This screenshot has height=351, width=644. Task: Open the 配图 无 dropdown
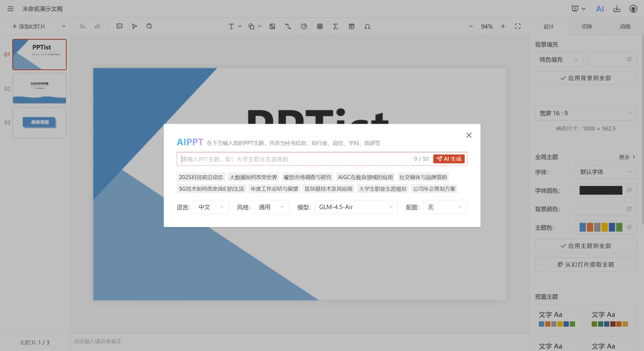click(x=445, y=207)
